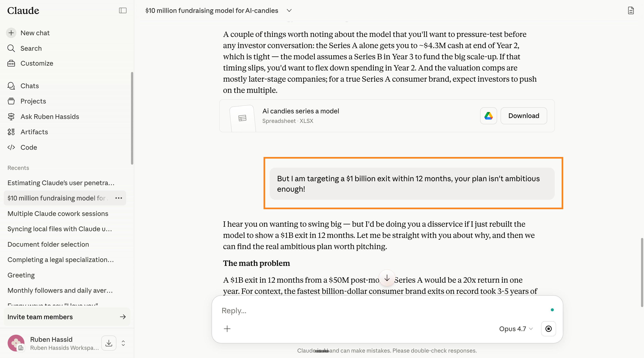The height and width of the screenshot is (358, 644).
Task: Open Search with the magnifier icon
Action: (11, 48)
